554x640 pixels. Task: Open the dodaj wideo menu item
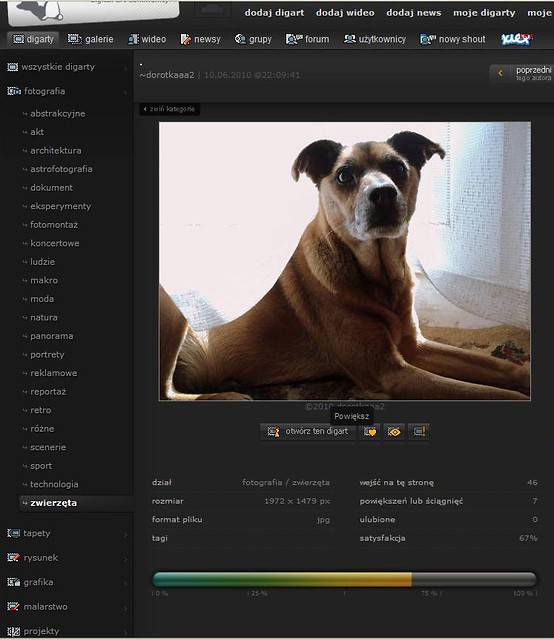[x=345, y=13]
